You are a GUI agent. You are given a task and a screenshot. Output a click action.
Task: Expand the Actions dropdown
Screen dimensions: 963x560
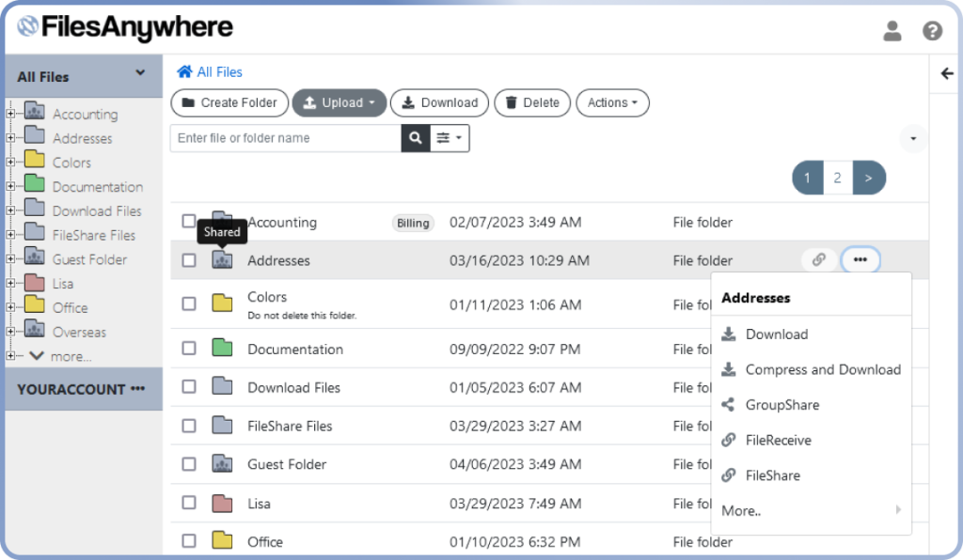point(612,102)
